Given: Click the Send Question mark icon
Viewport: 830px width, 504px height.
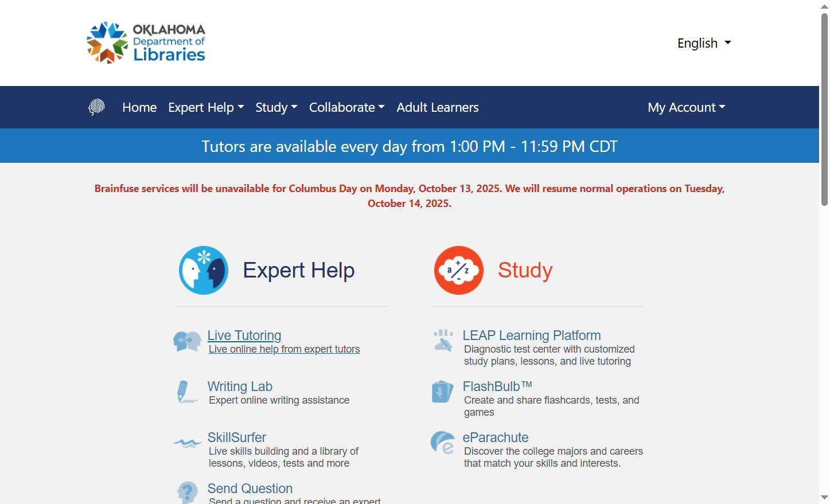Looking at the screenshot, I should 188,493.
